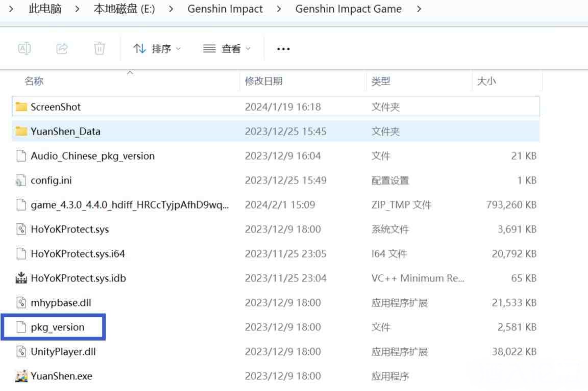Select the pkg_version file name

(x=57, y=327)
